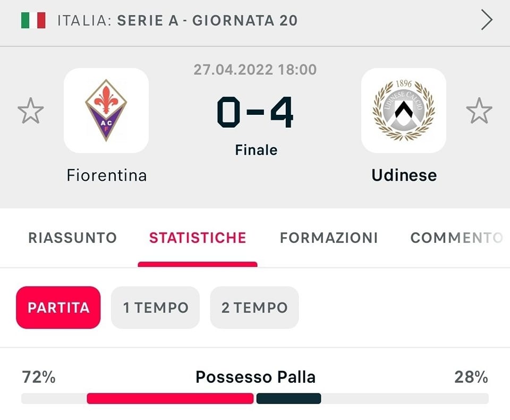Select the Statistiche tab

198,238
